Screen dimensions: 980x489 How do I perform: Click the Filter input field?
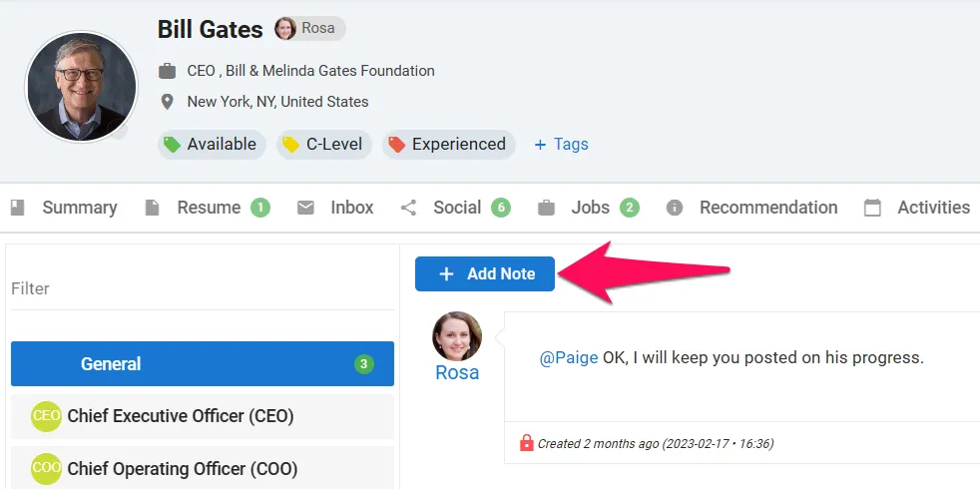click(203, 288)
